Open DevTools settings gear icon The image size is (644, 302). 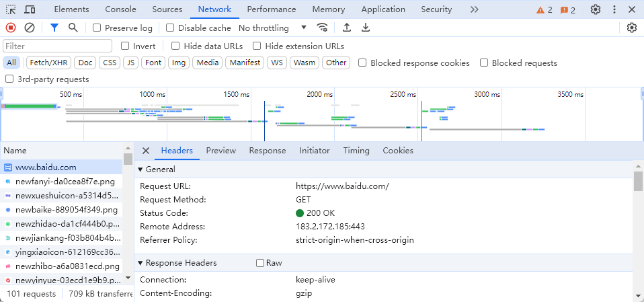(x=595, y=9)
